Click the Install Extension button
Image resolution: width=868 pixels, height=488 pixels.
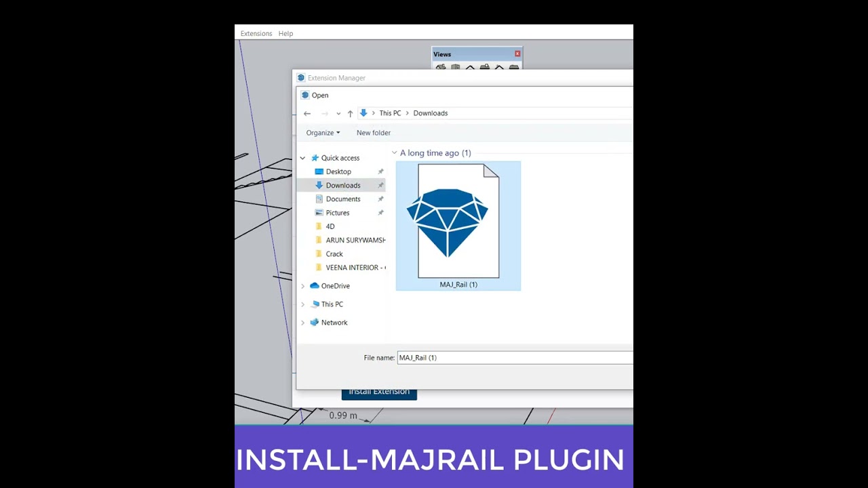[x=379, y=394]
